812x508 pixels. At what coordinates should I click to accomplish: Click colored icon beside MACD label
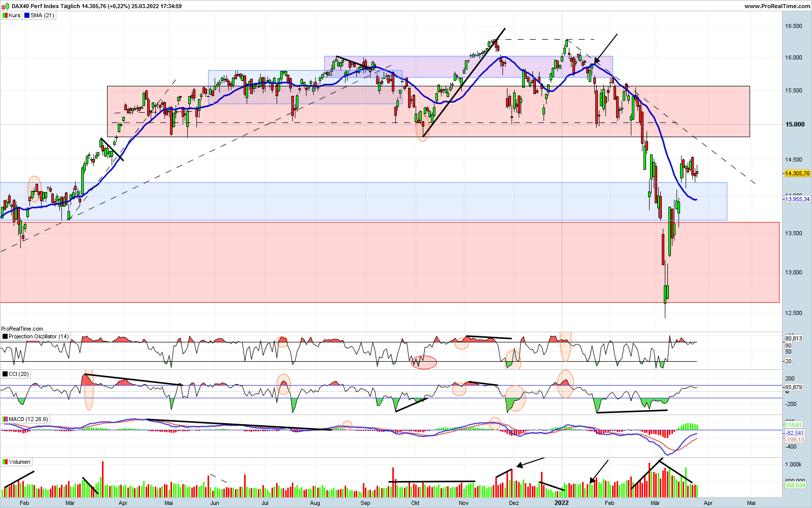click(5, 419)
